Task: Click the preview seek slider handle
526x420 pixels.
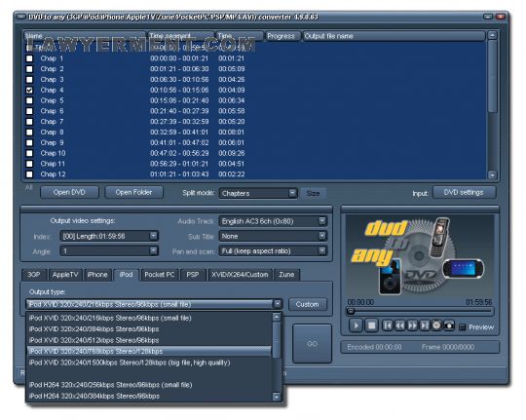Action: click(x=351, y=311)
